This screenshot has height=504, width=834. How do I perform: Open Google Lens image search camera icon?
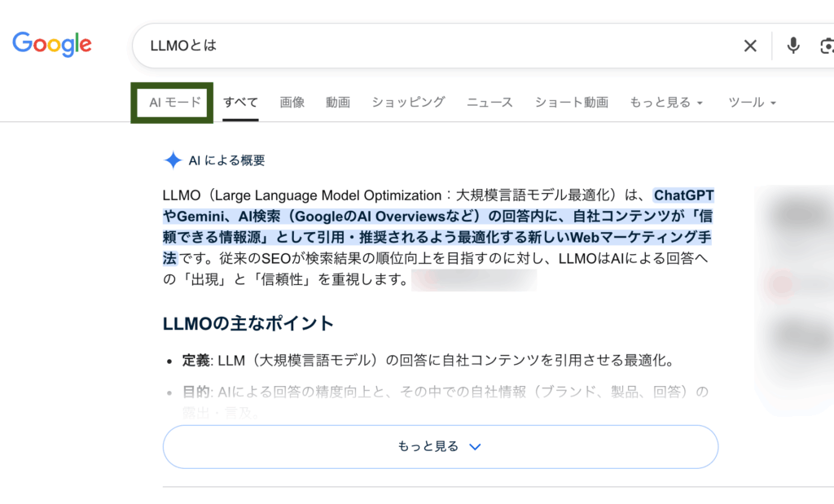[x=827, y=46]
